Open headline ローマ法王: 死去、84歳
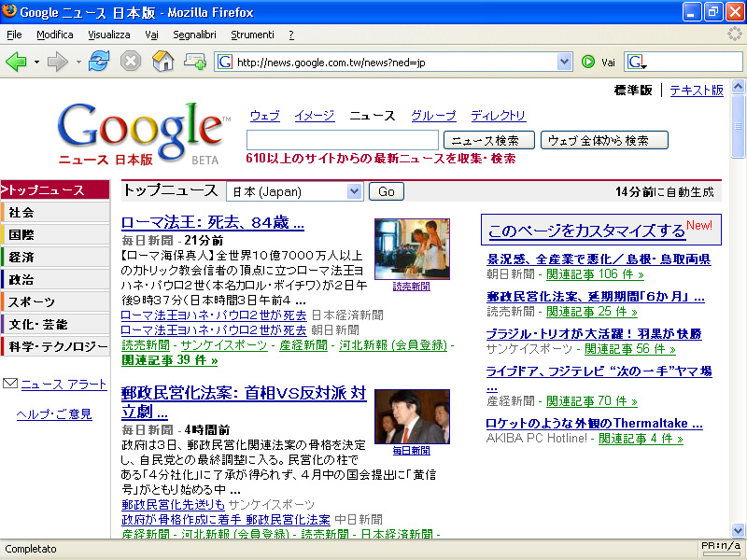747x560 pixels. click(213, 222)
